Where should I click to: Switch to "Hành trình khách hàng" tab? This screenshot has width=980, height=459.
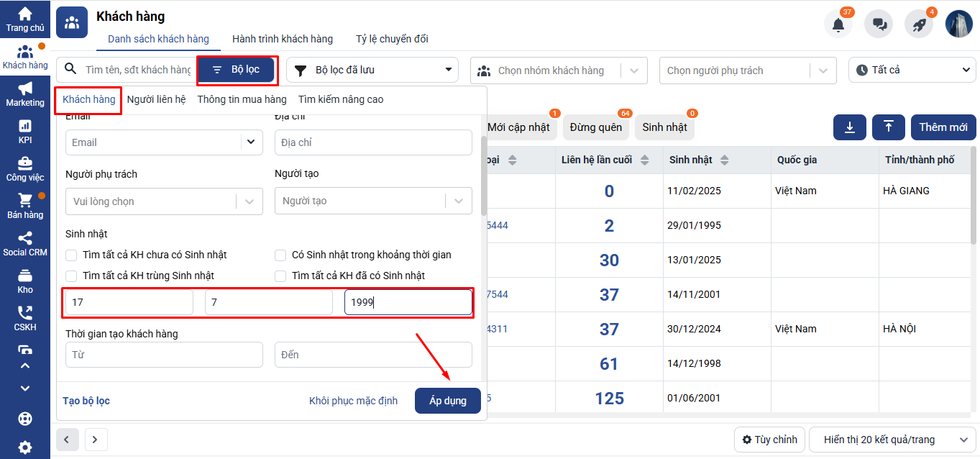coord(282,39)
